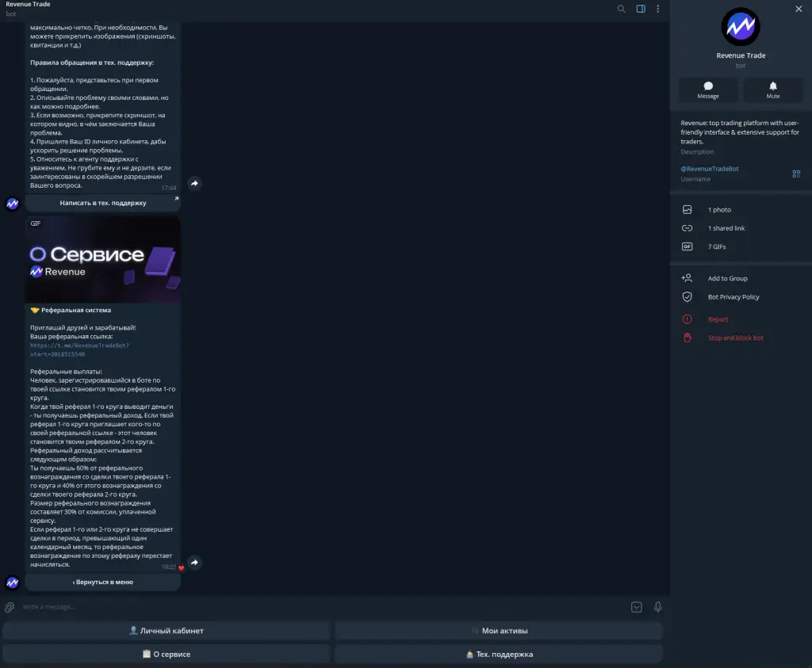Select Add to Group
The image size is (812, 668).
[741, 278]
